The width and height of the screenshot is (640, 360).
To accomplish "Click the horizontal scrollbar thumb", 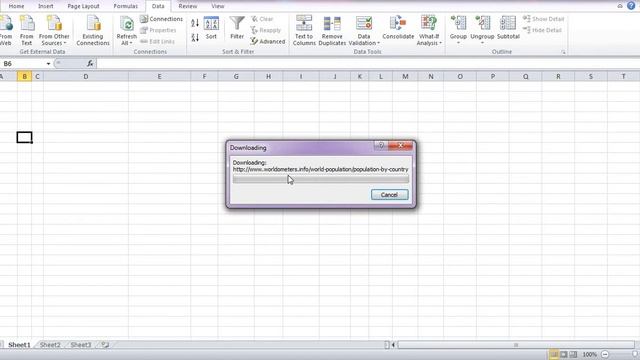I will click(516, 345).
